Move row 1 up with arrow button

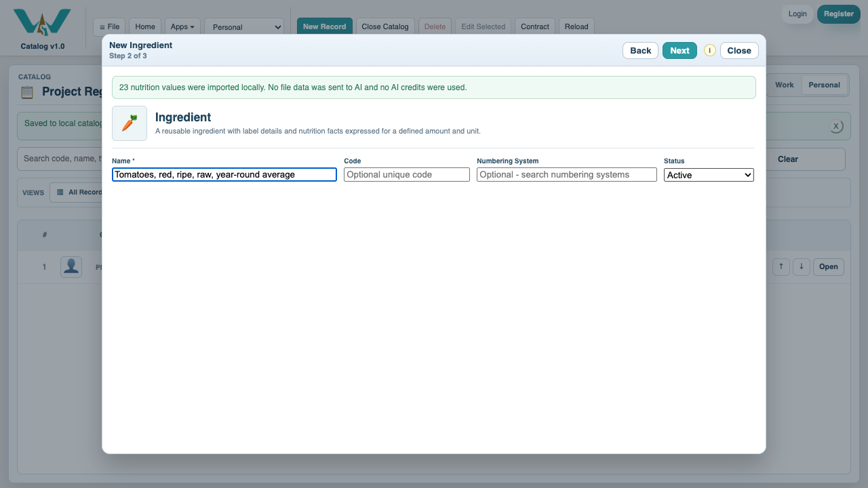tap(781, 267)
